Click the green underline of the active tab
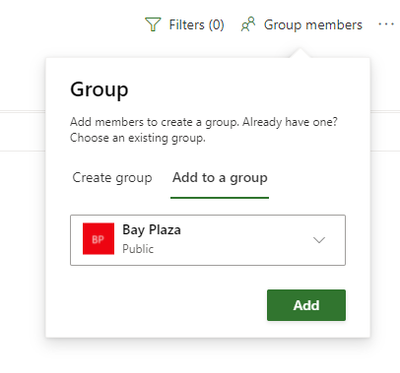400x373 pixels. coord(220,198)
